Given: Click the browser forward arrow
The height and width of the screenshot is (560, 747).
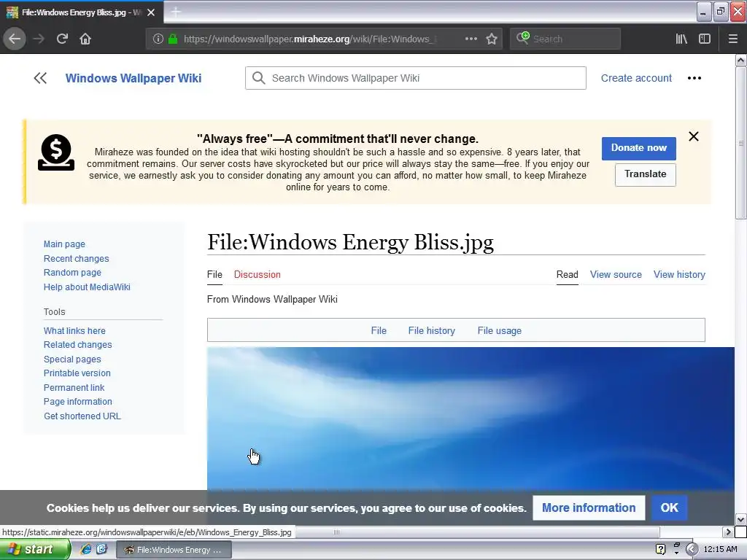Looking at the screenshot, I should [x=39, y=39].
